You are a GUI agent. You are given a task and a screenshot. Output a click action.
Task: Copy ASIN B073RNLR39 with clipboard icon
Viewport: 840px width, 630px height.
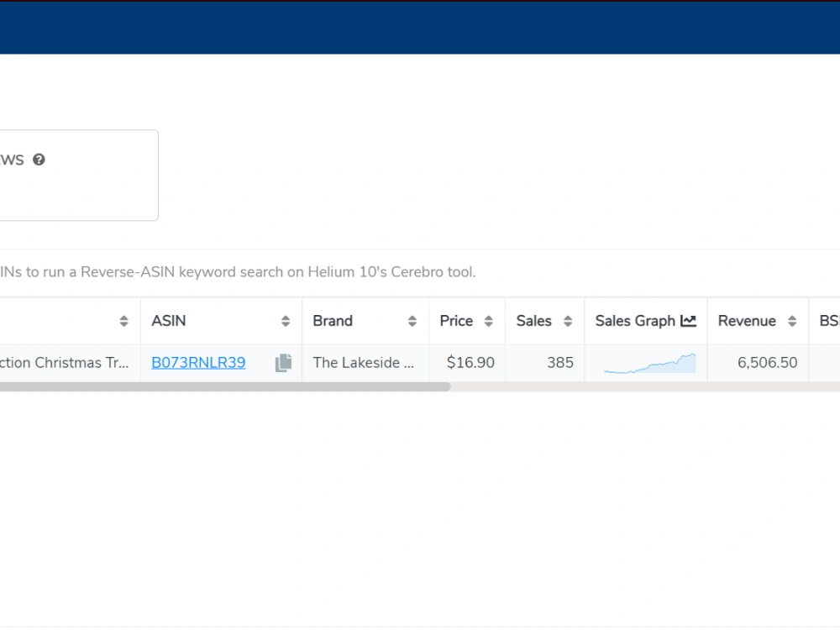point(283,363)
